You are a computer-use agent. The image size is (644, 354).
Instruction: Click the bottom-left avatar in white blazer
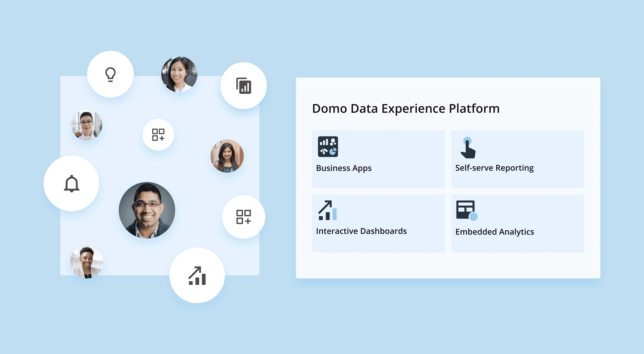point(87,262)
